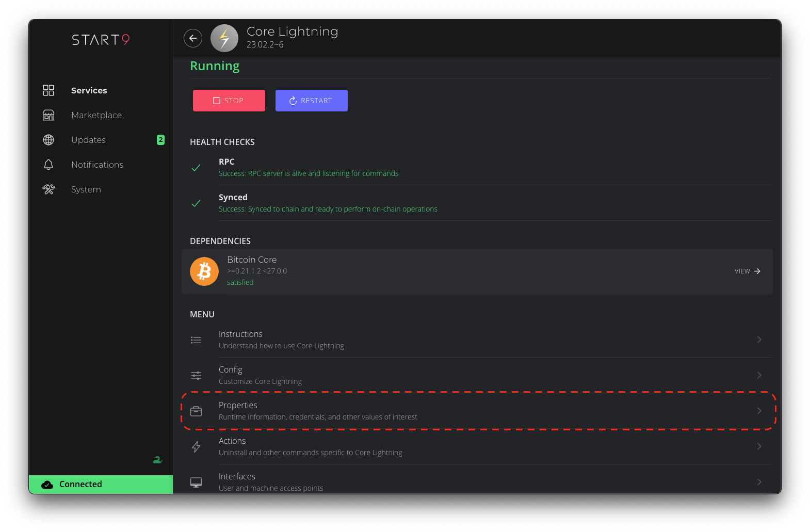Open Interfaces menu item
Image resolution: width=810 pixels, height=532 pixels.
[x=271, y=481]
